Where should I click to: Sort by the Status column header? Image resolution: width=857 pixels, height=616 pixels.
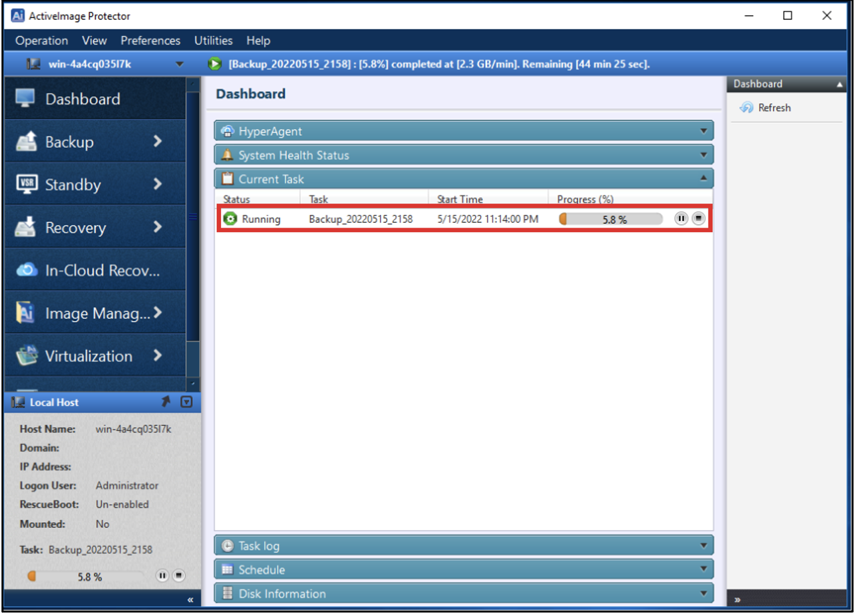pos(258,199)
